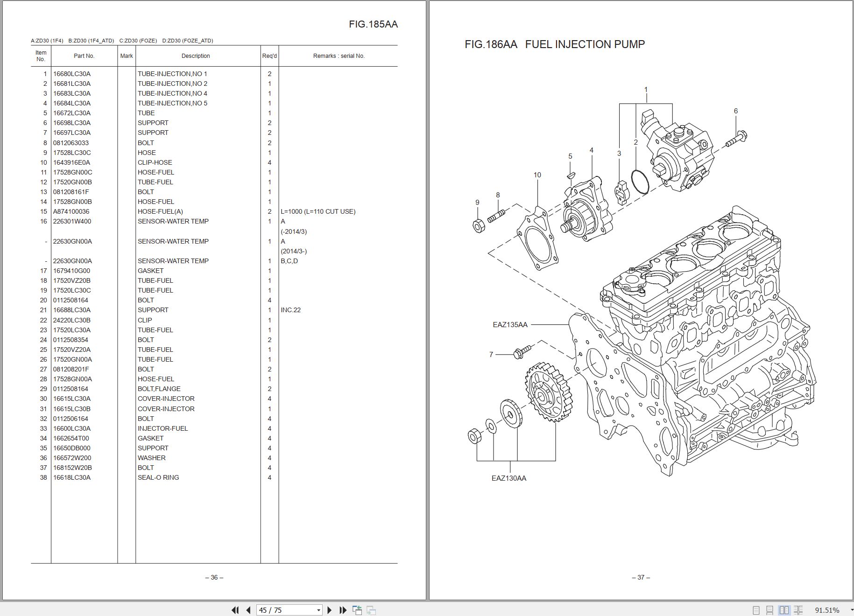Click the model legend A:ZD30 (1F4)
Screen dimensions: 854x616
[47, 41]
